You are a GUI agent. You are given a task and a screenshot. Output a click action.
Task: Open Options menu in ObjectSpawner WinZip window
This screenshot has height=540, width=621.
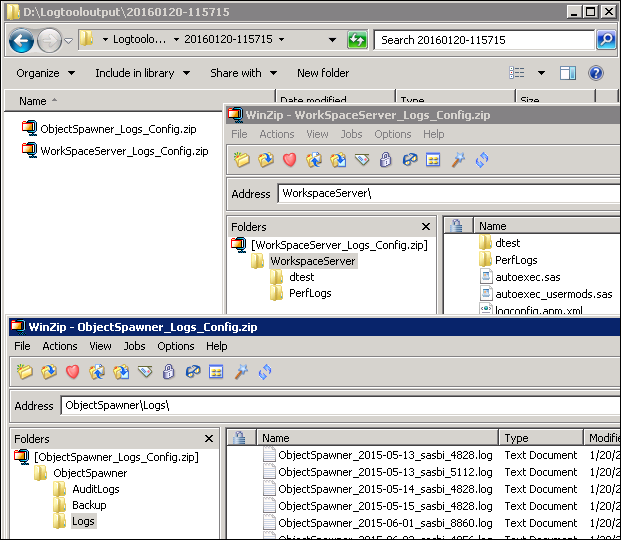(x=176, y=346)
